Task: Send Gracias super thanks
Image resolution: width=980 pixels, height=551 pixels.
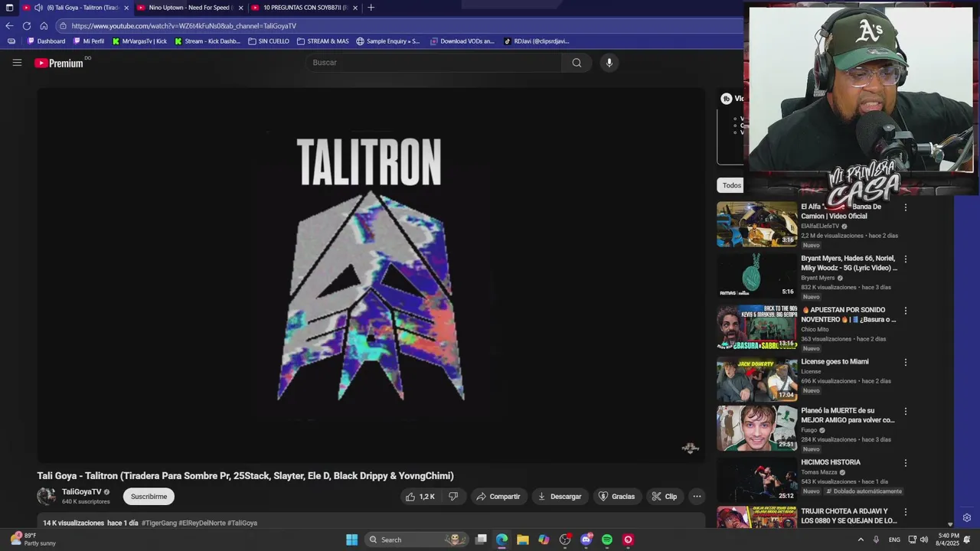Action: [617, 497]
